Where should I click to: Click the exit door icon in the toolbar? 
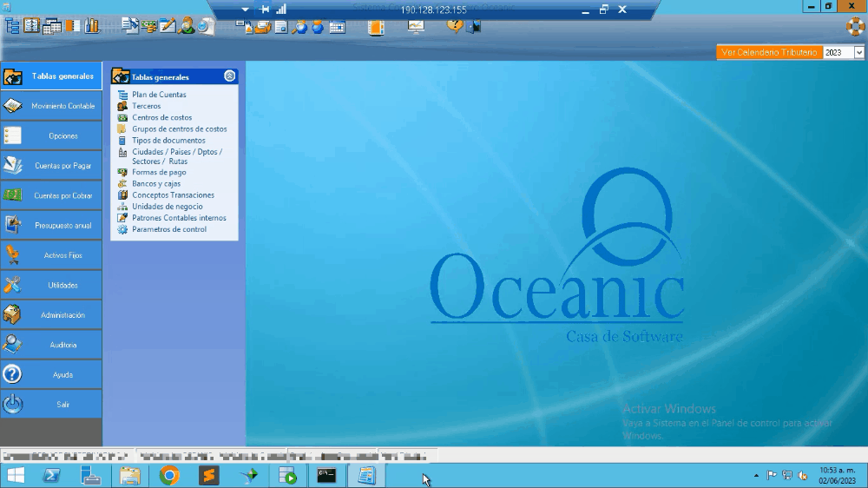tap(474, 26)
